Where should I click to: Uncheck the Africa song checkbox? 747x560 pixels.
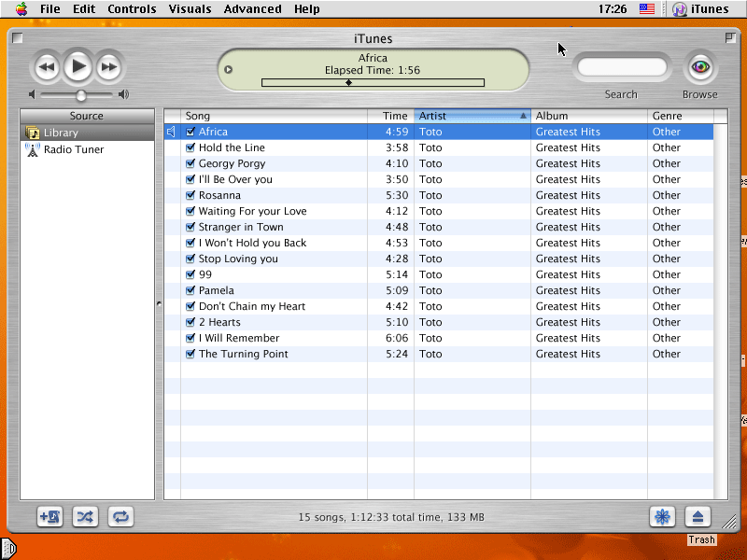click(x=190, y=132)
